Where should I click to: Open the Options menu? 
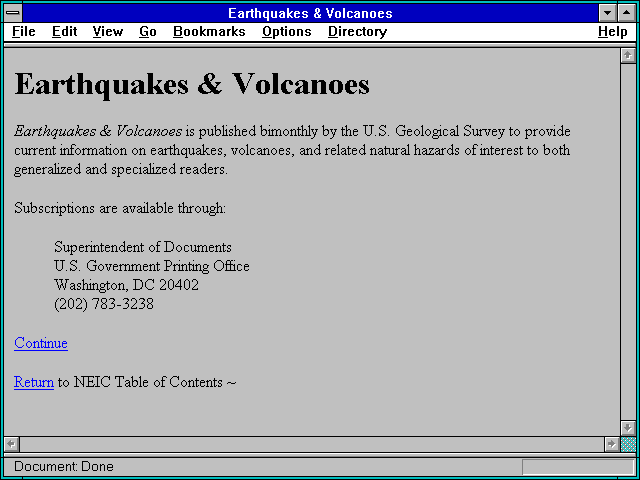tap(287, 32)
